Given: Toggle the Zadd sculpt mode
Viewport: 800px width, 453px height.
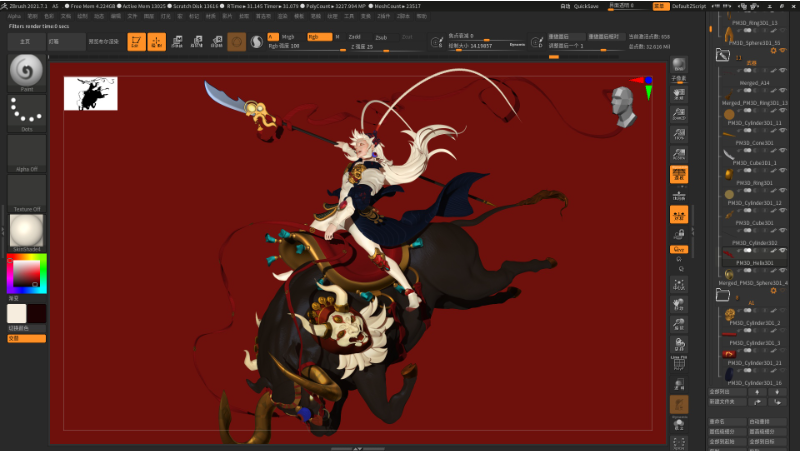Looking at the screenshot, I should [355, 36].
